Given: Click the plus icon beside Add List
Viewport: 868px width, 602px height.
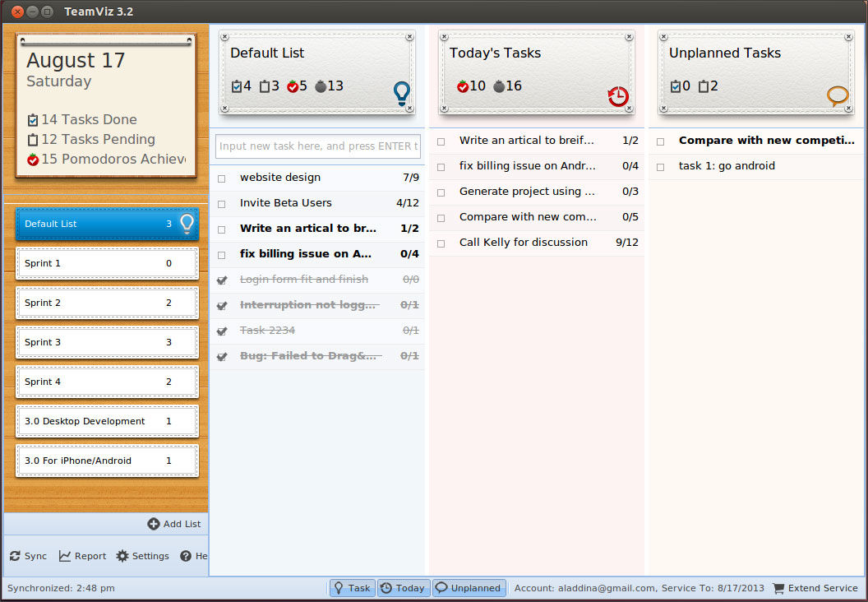Looking at the screenshot, I should coord(154,524).
